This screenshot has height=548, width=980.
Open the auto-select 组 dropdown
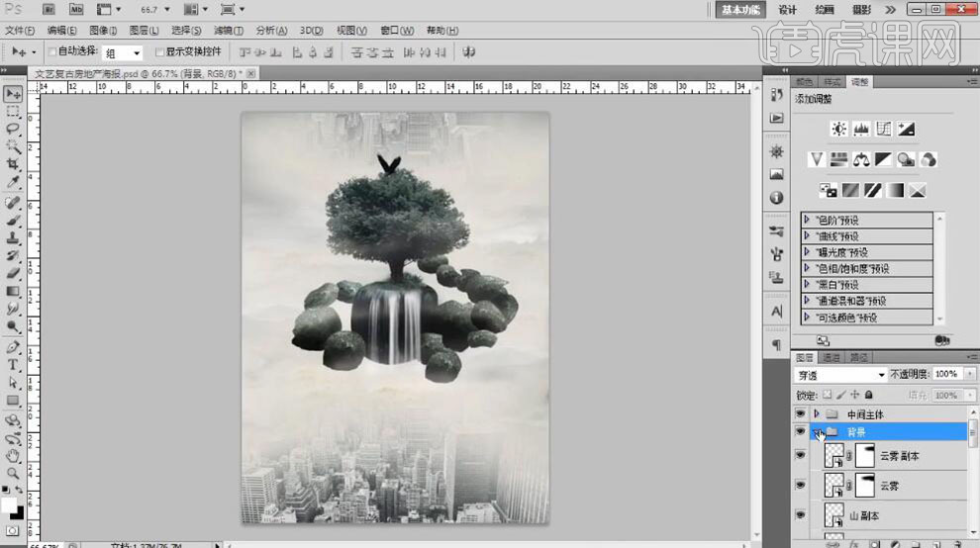click(123, 53)
